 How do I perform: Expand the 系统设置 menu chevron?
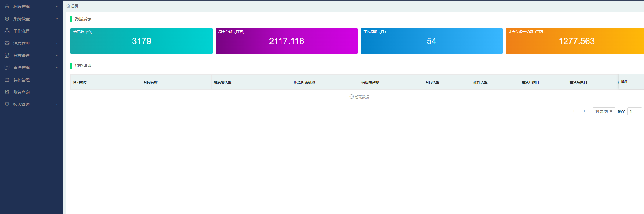[57, 19]
